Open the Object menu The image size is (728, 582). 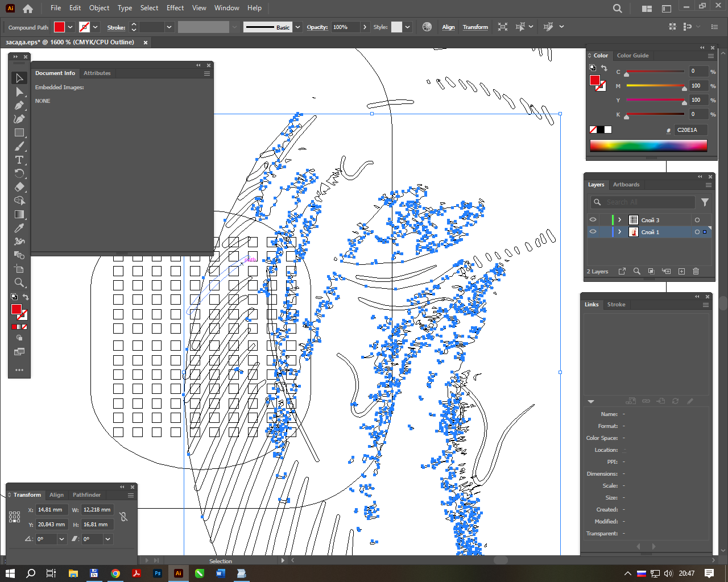(x=99, y=8)
